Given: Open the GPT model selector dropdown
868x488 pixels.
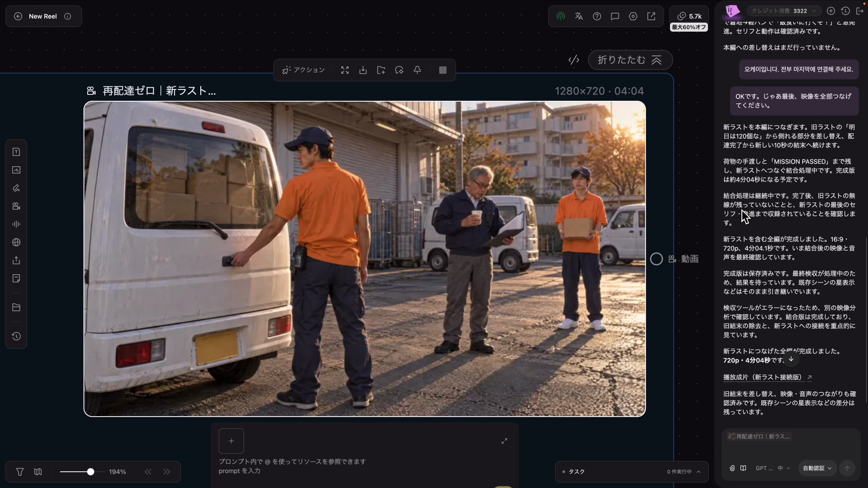Looking at the screenshot, I should tap(773, 468).
